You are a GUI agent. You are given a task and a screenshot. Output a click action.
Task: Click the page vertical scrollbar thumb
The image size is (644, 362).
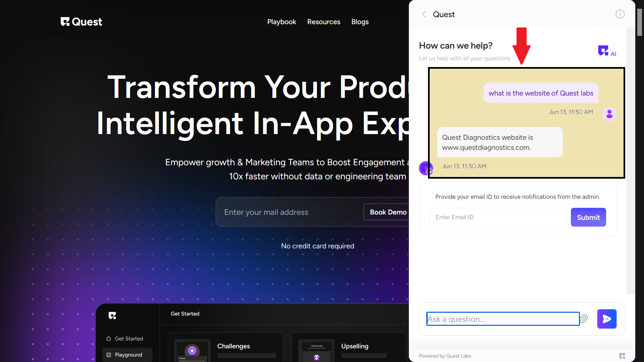point(639,22)
